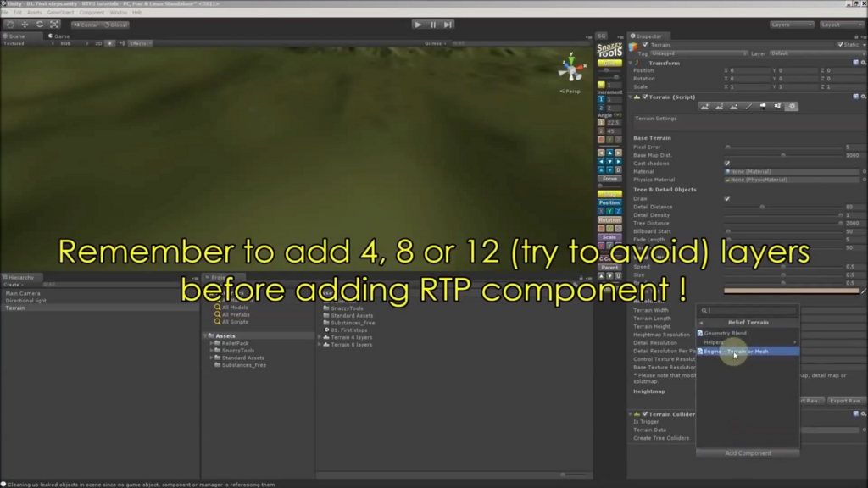Collapse the Transform component
This screenshot has height=488, width=868.
pyautogui.click(x=631, y=63)
